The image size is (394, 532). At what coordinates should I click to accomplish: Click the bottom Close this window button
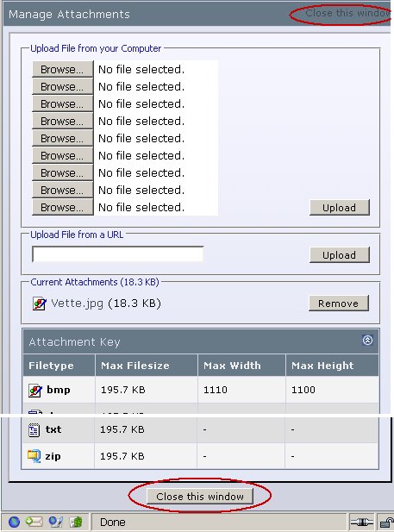pyautogui.click(x=200, y=497)
